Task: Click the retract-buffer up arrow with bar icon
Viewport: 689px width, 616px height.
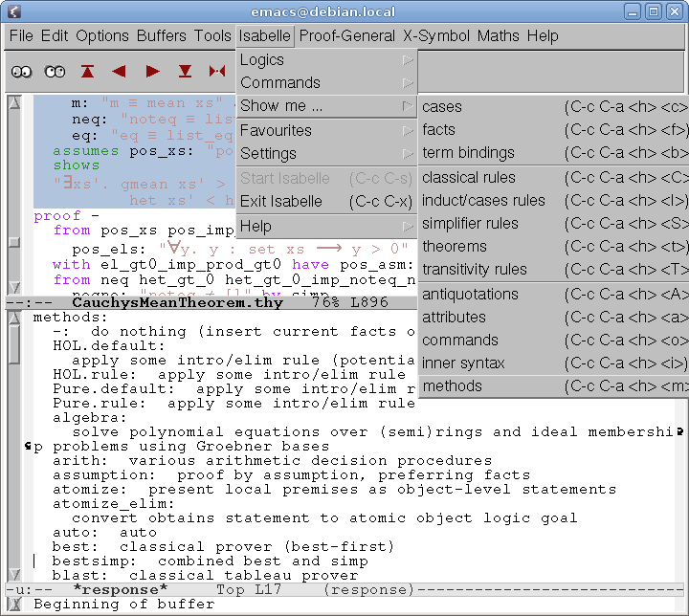Action: [88, 71]
